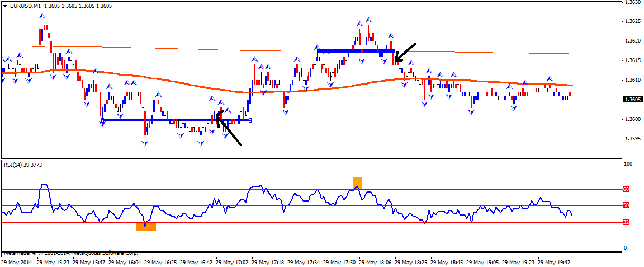Viewport: 644px width, 267px height.
Task: Click the orange rectangle above the RSI 68 level
Action: pyautogui.click(x=357, y=183)
